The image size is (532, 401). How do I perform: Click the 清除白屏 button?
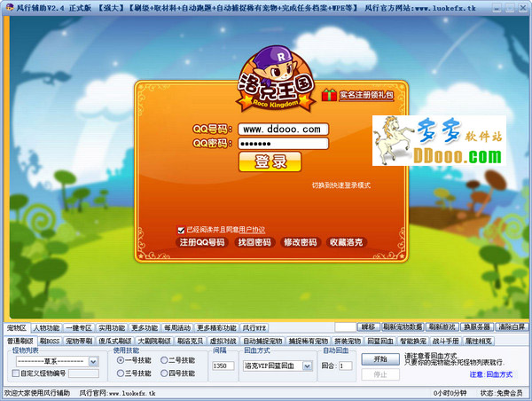pyautogui.click(x=512, y=327)
